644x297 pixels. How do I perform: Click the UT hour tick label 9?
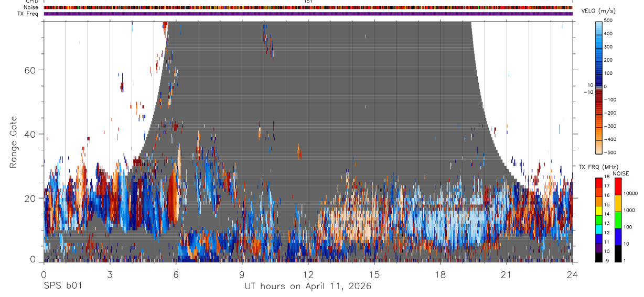point(242,274)
